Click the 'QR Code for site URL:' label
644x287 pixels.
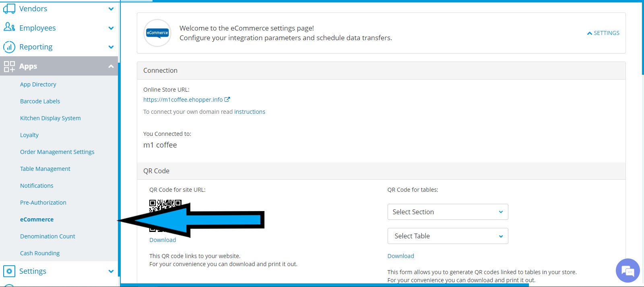click(177, 190)
